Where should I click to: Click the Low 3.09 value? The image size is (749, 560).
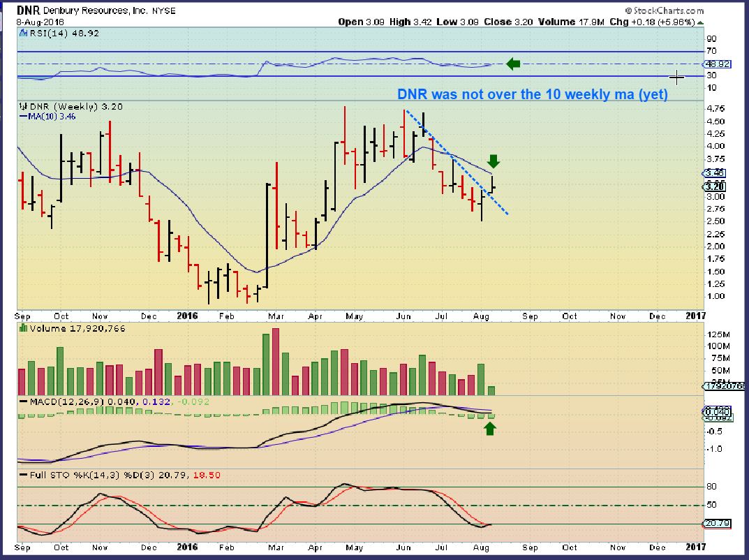pos(457,22)
